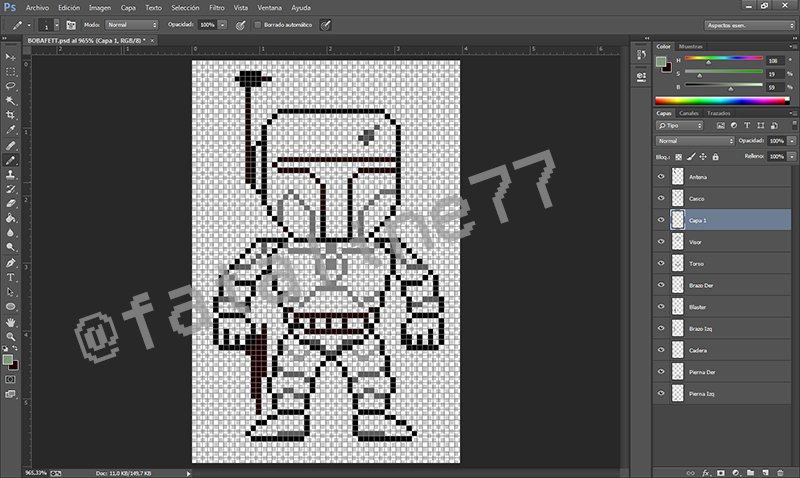
Task: Select the Crop tool
Action: point(10,115)
